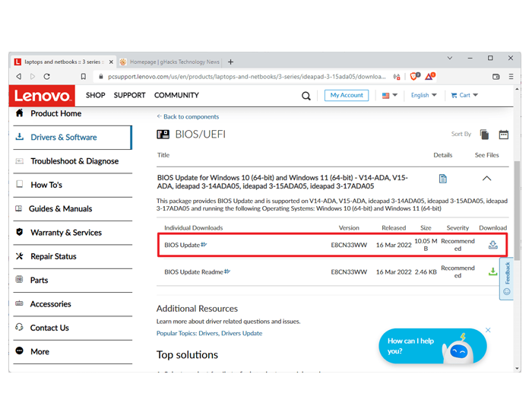The width and height of the screenshot is (532, 406).
Task: Click the scrollbar down arrow
Action: click(x=517, y=368)
